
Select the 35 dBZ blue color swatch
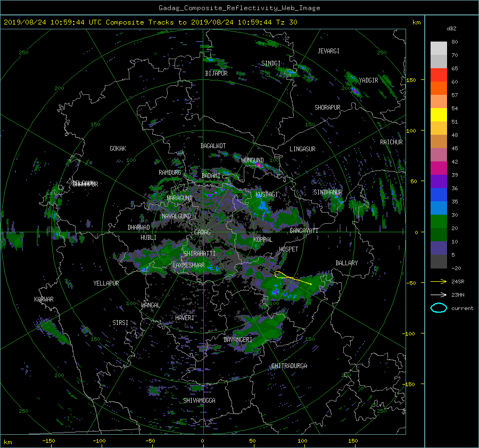(x=439, y=195)
